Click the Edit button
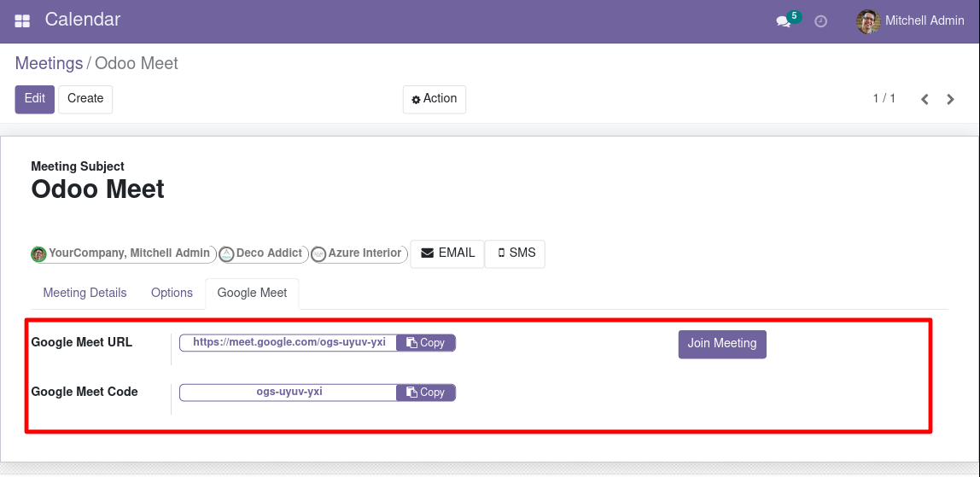The image size is (980, 477). (x=35, y=99)
